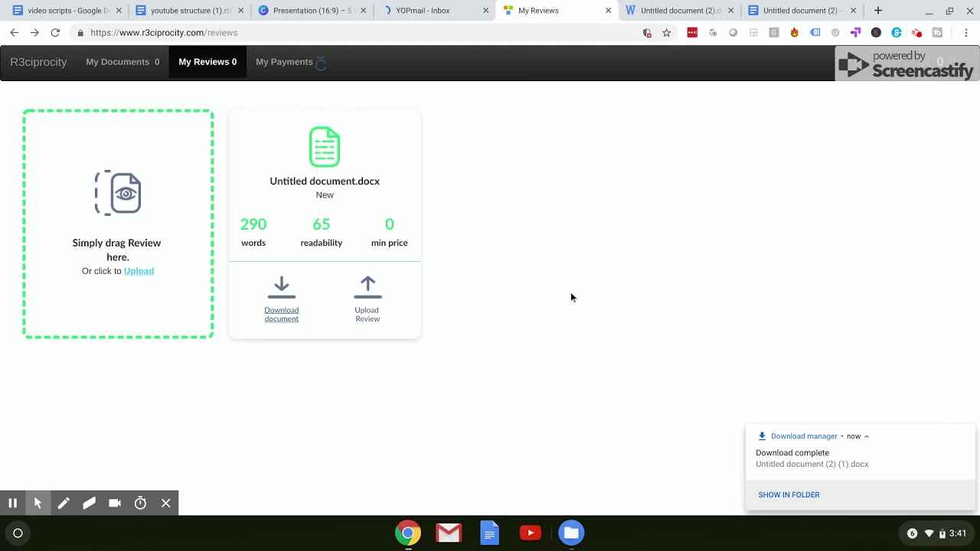Click the flame extension icon
The width and height of the screenshot is (980, 551).
tap(794, 33)
